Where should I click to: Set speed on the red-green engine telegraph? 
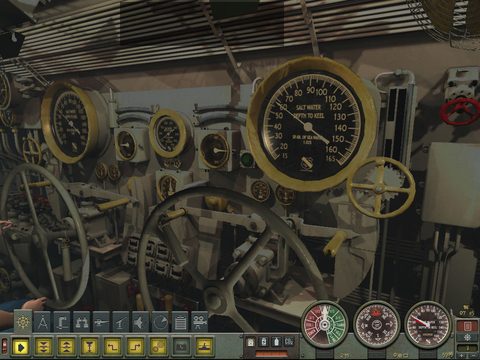[325, 324]
